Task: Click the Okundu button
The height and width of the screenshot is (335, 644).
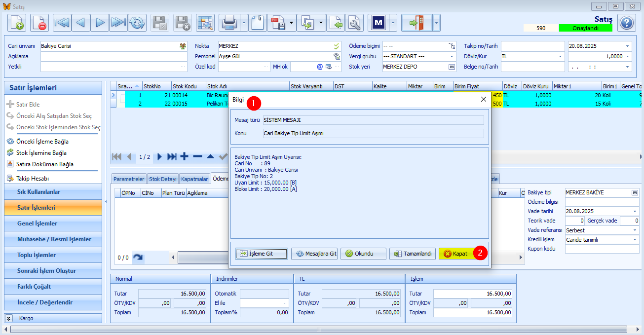Action: [x=359, y=254]
